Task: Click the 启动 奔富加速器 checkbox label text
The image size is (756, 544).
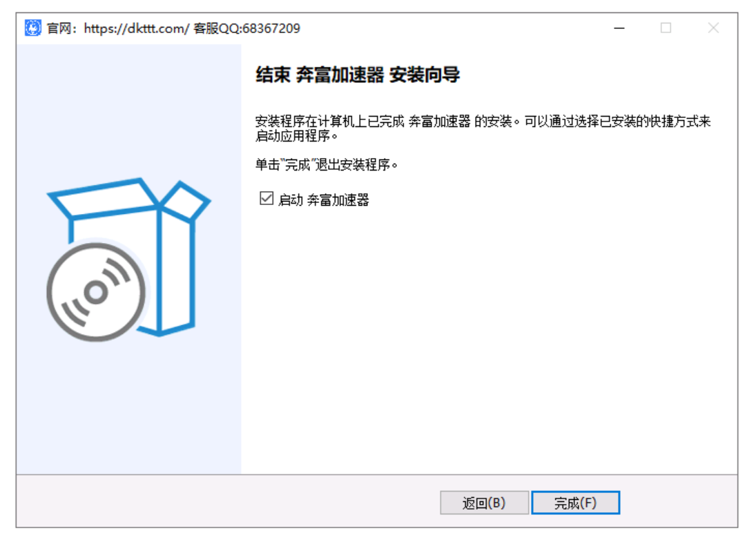Action: [324, 200]
